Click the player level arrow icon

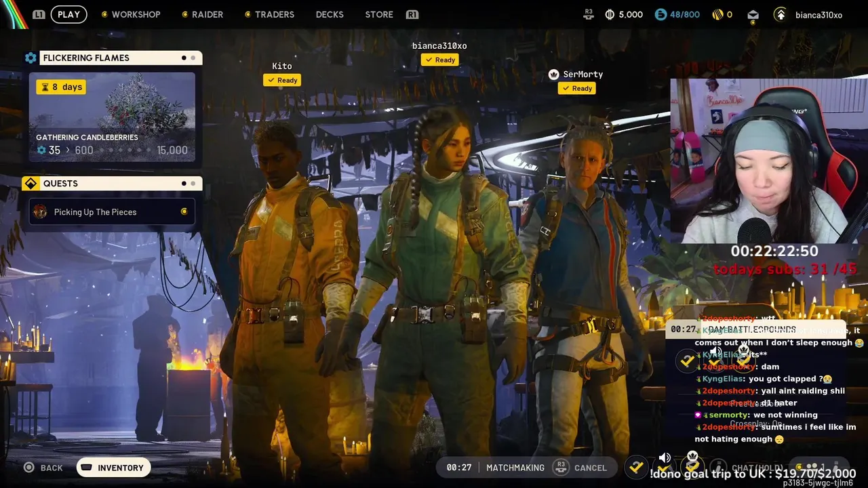pyautogui.click(x=781, y=14)
